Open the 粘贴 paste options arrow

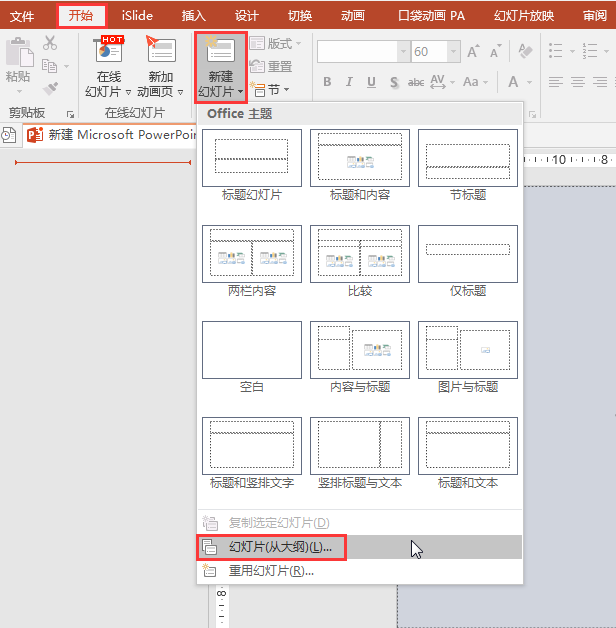click(19, 92)
